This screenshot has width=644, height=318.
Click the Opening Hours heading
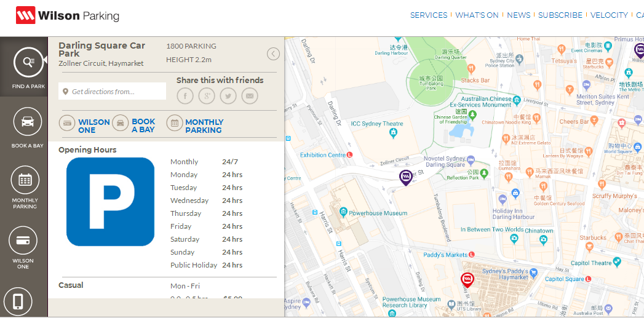point(87,150)
